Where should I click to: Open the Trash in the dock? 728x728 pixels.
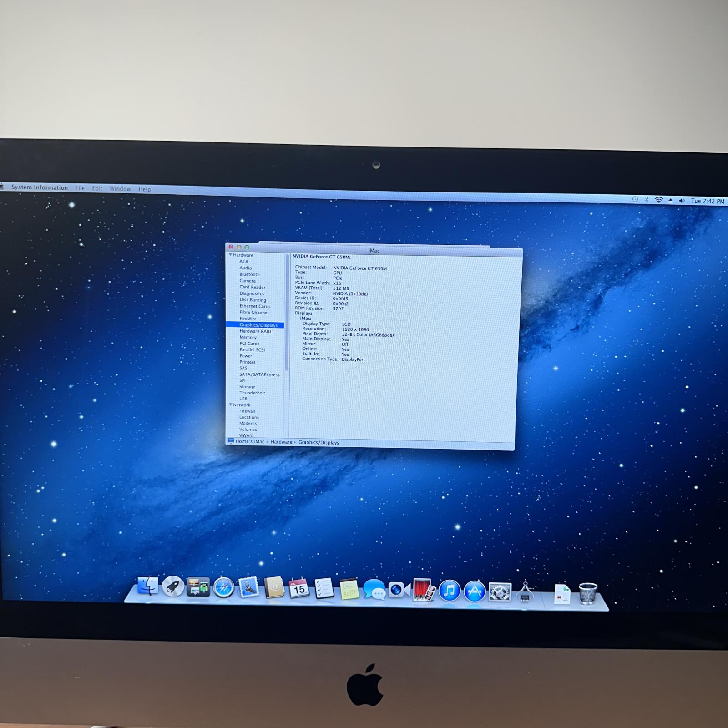587,593
